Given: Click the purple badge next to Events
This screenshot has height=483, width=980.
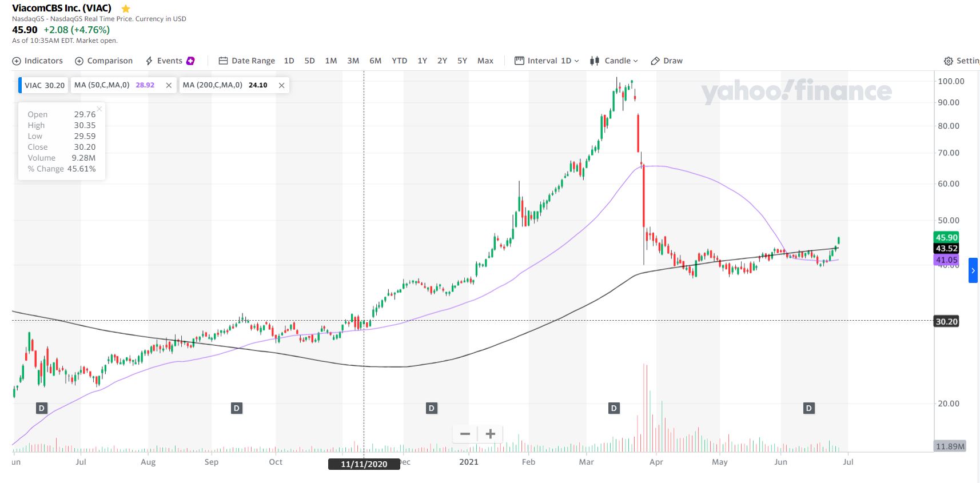Looking at the screenshot, I should [190, 61].
